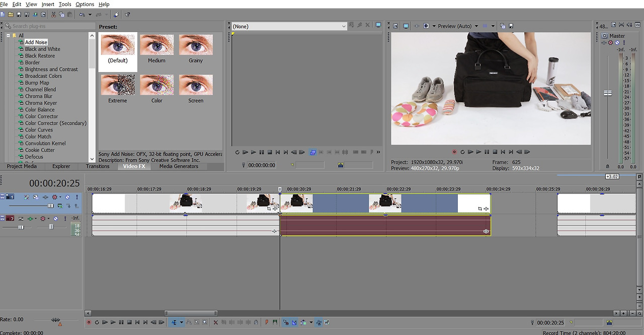Click Invert Track Phase icon on track 2
Image resolution: width=644 pixels, height=335 pixels.
pos(21,219)
